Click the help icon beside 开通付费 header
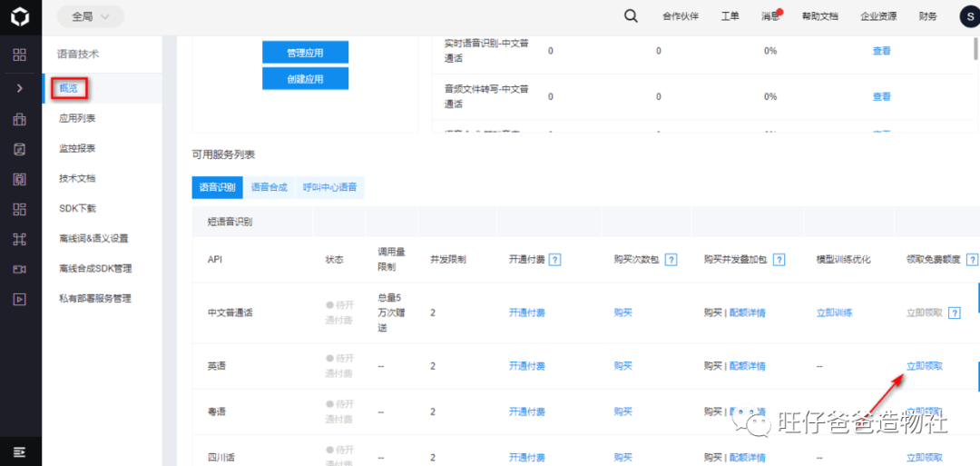980x466 pixels. tap(554, 260)
